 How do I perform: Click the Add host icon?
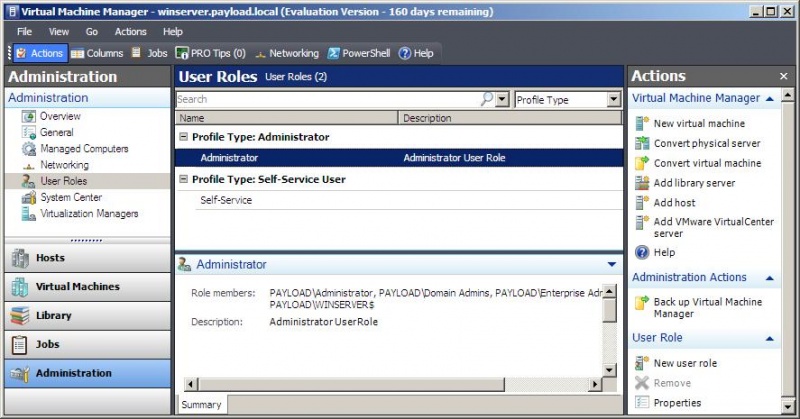(x=642, y=202)
